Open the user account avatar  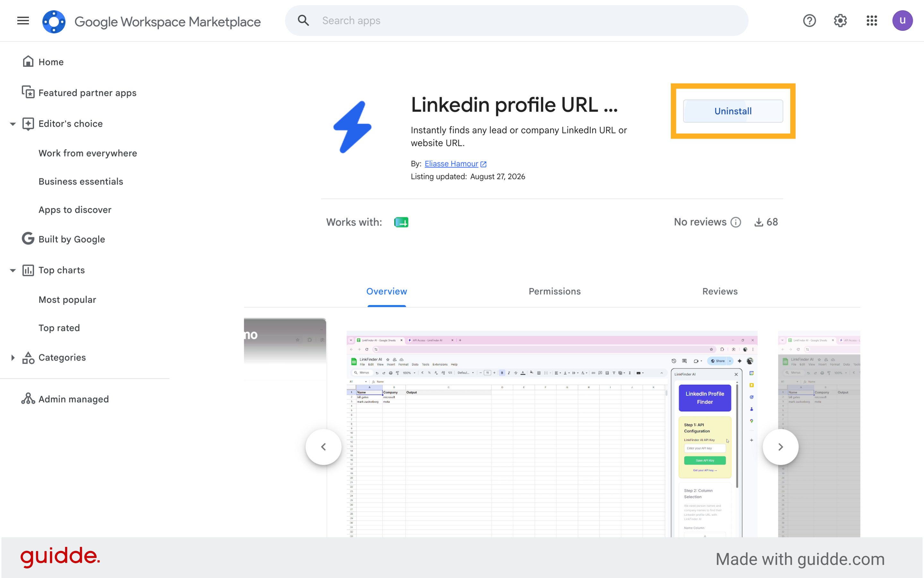pos(903,21)
